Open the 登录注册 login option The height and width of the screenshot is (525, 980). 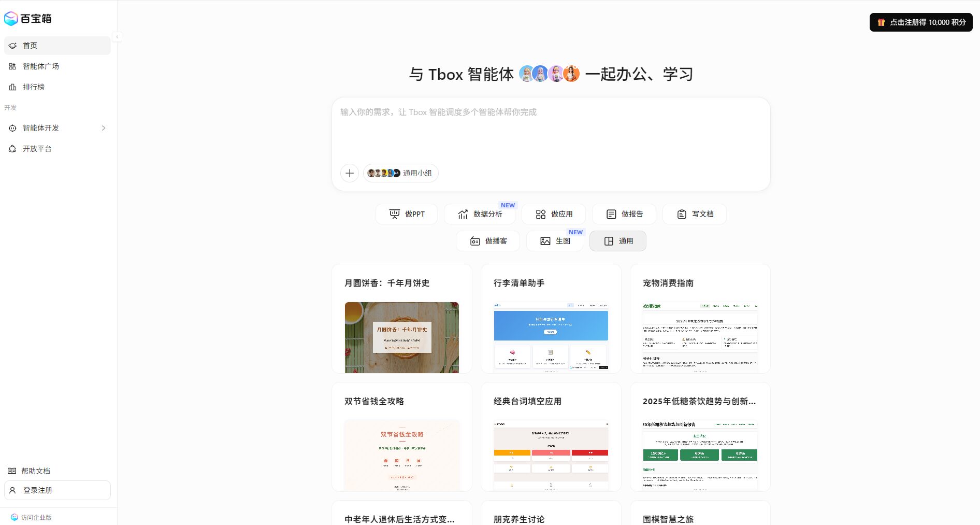pos(57,490)
